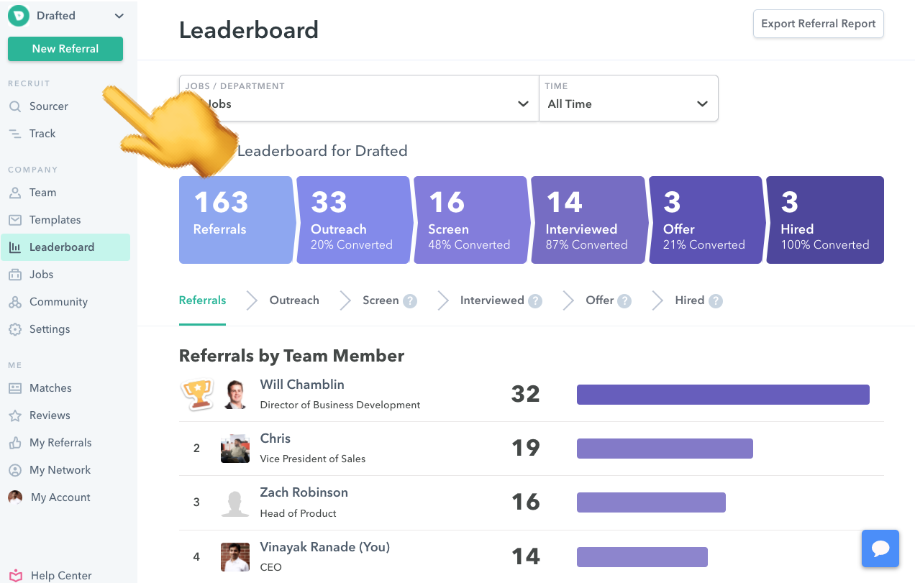Open the Team page link
This screenshot has width=915, height=588.
click(42, 193)
